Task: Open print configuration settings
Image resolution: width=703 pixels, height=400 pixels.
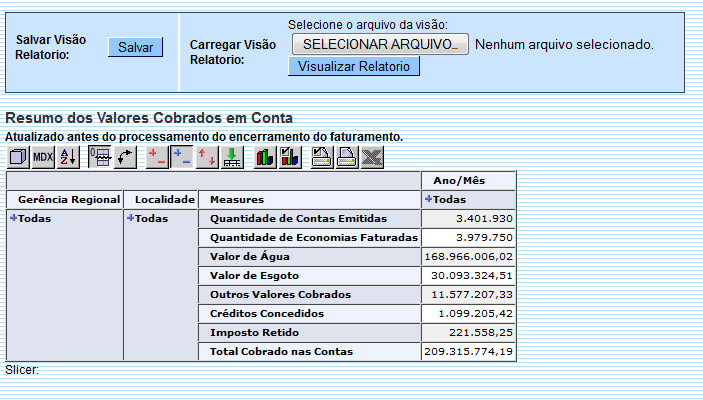Action: coord(322,157)
